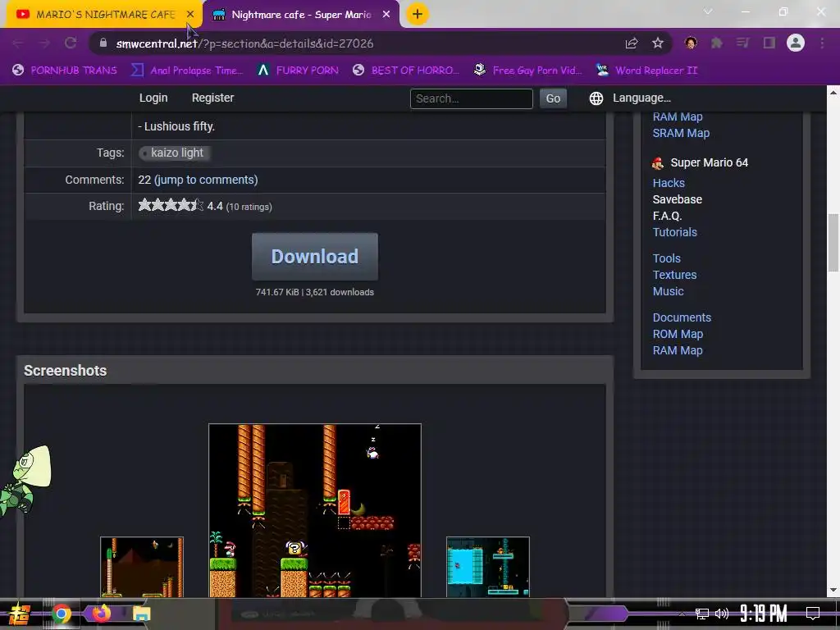This screenshot has height=630, width=840.
Task: Click the scrollbar up arrow
Action: [x=833, y=93]
